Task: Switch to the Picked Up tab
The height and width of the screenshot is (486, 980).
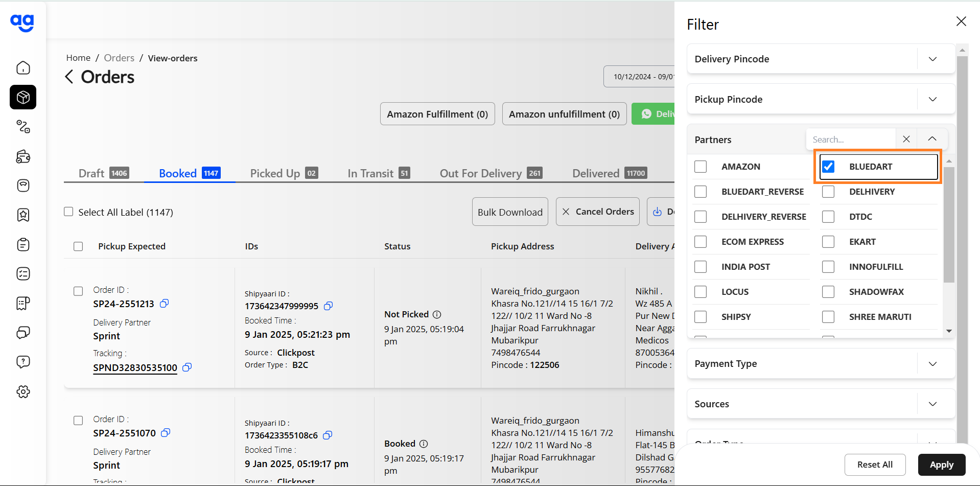Action: (x=284, y=173)
